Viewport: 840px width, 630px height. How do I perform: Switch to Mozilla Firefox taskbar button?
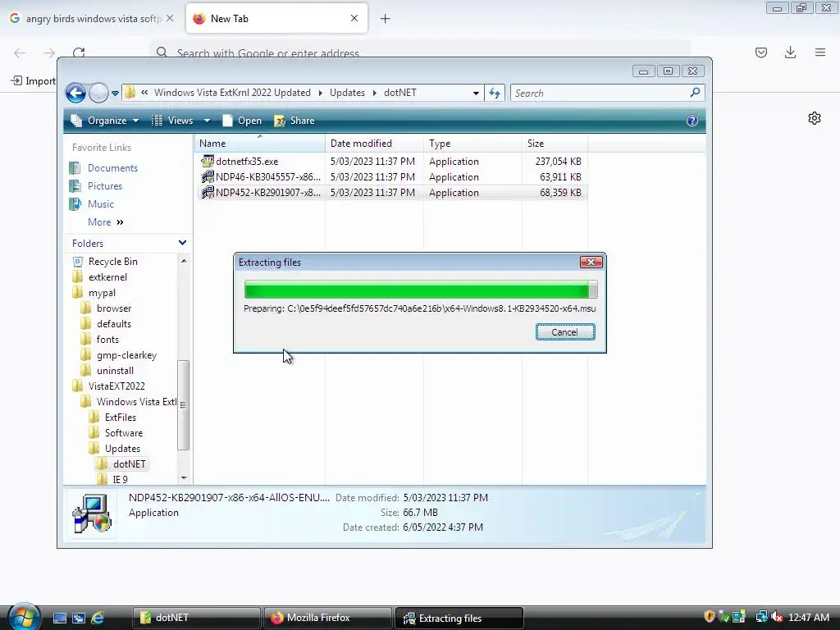[x=327, y=618]
